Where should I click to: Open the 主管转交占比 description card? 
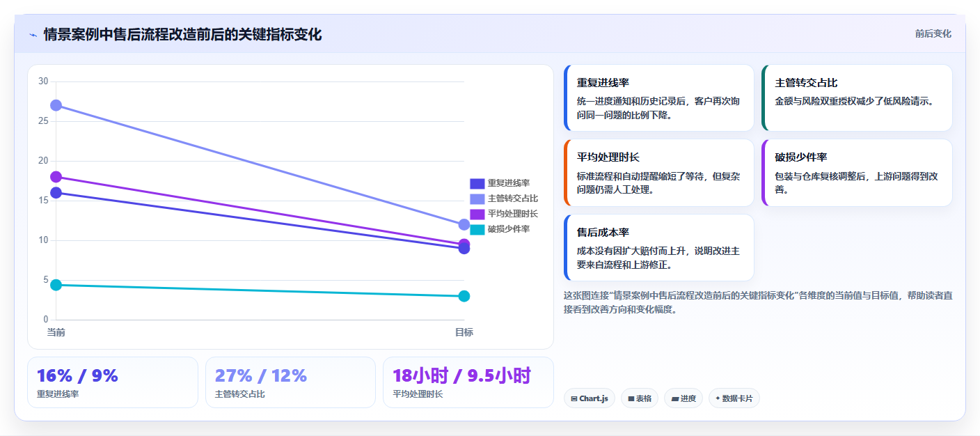857,98
